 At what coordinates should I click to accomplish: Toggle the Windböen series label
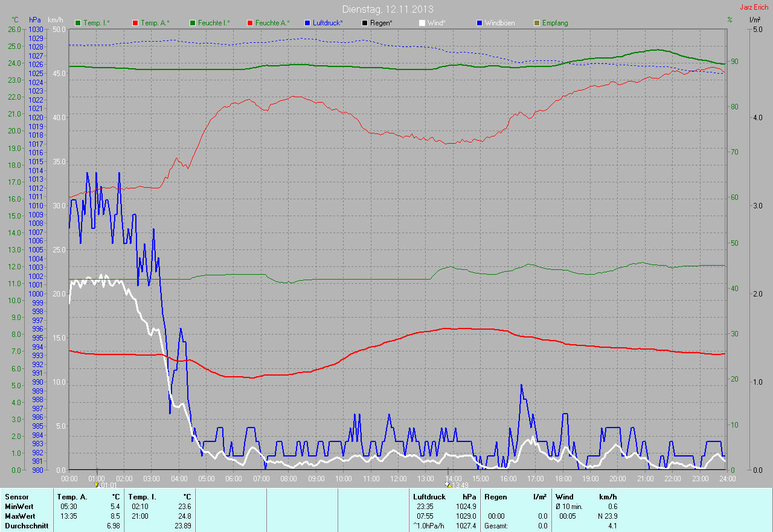pyautogui.click(x=502, y=23)
